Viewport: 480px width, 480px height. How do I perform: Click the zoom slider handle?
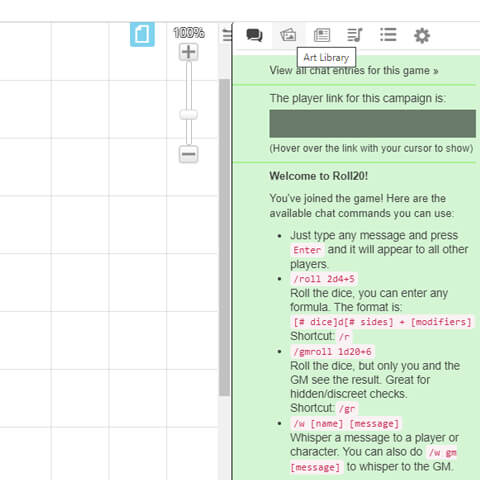[189, 115]
